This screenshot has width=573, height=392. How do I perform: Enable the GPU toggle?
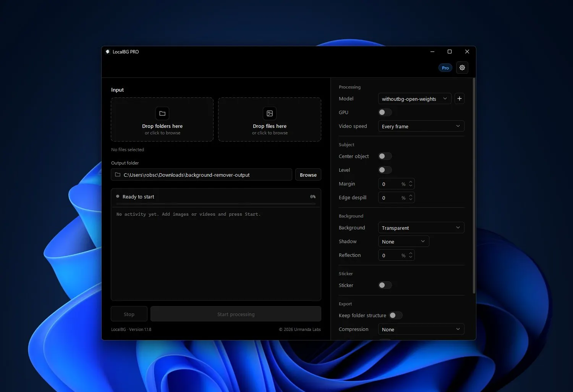(x=385, y=112)
